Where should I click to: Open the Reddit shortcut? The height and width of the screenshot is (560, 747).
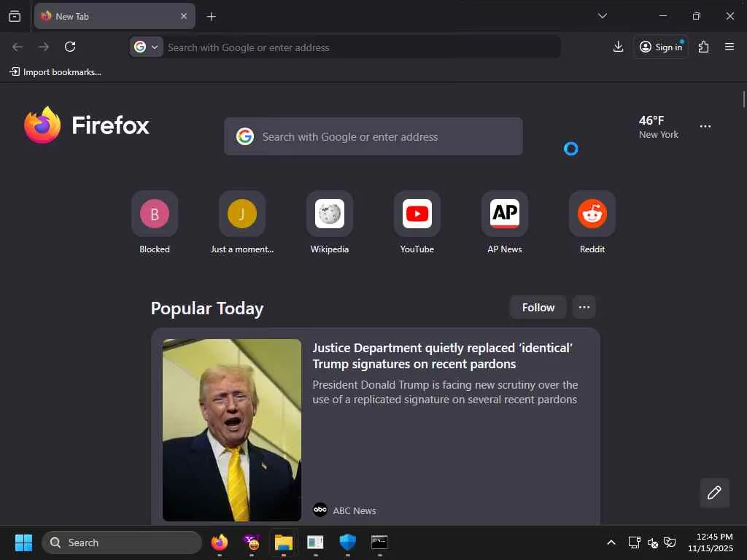pos(592,222)
